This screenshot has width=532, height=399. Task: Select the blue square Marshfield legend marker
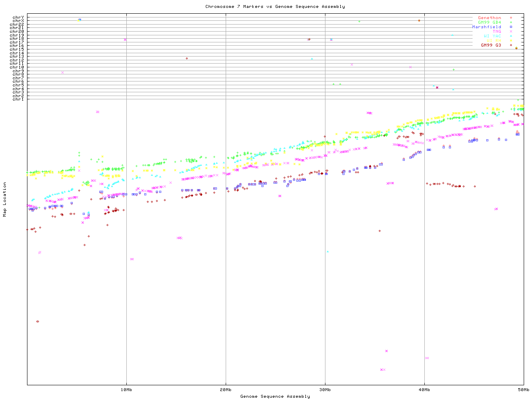click(511, 27)
